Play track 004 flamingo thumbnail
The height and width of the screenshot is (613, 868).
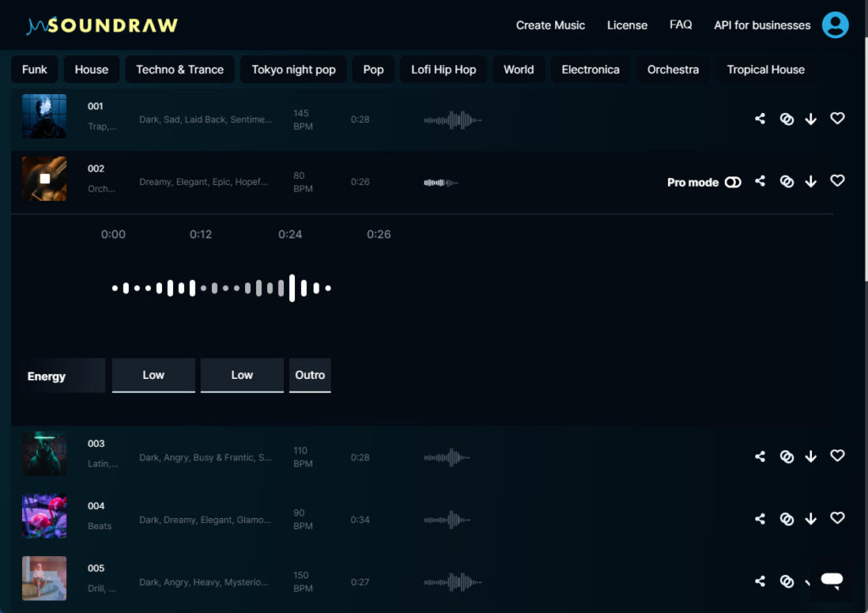coord(44,516)
